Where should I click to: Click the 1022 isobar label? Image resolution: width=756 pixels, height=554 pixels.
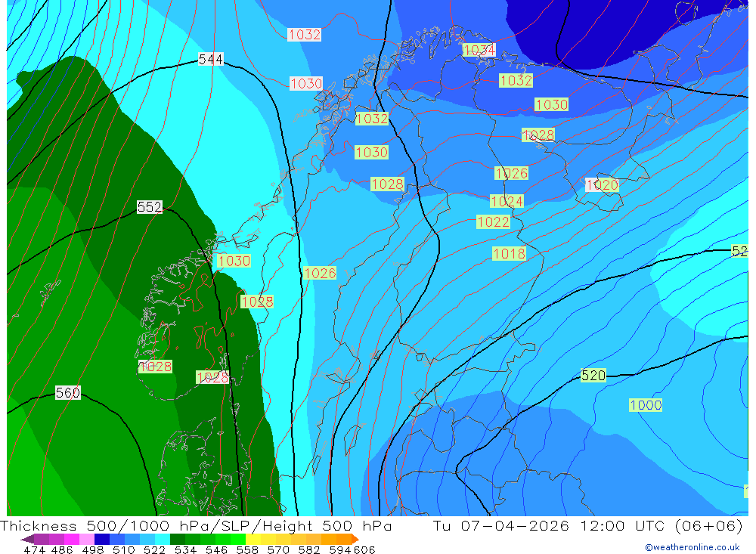coord(493,221)
